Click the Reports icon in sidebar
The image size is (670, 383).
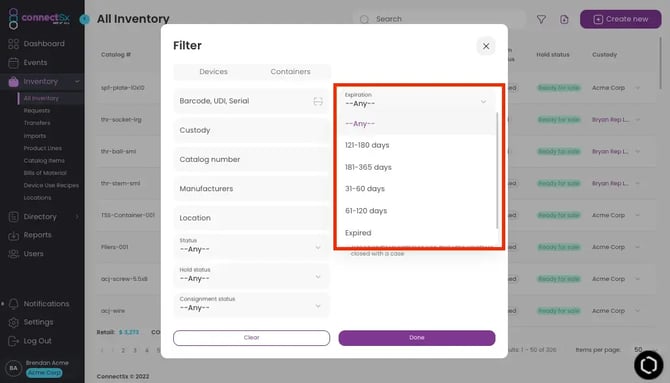pos(14,236)
